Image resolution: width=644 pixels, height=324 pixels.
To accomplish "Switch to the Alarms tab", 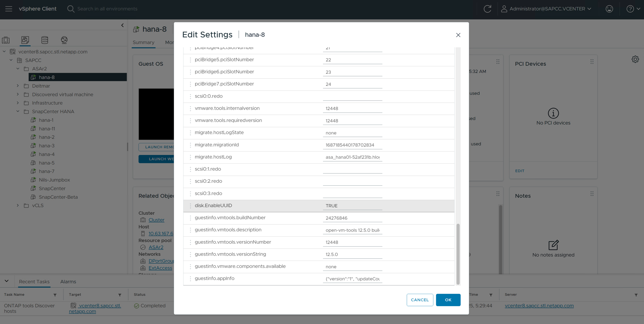I will (68, 282).
